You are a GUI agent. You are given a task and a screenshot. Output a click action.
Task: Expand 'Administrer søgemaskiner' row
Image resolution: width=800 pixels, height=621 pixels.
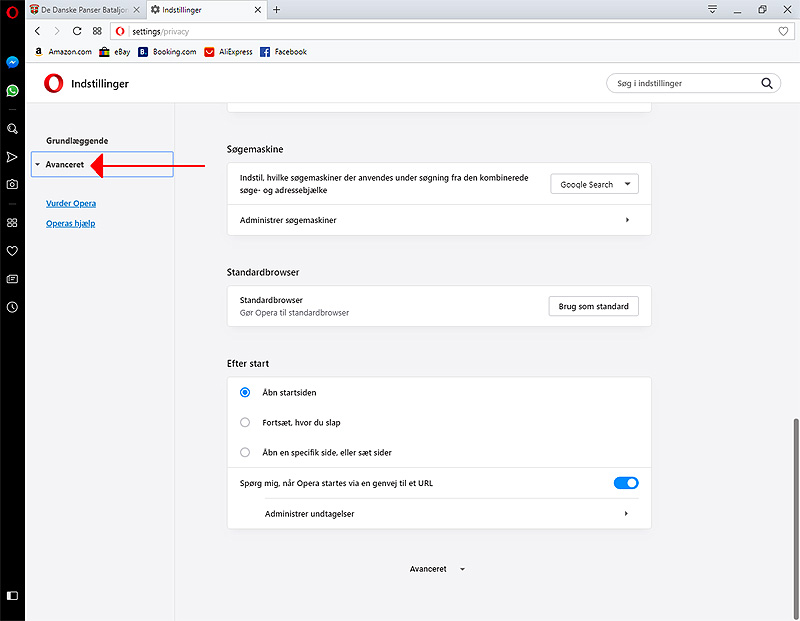(x=439, y=220)
